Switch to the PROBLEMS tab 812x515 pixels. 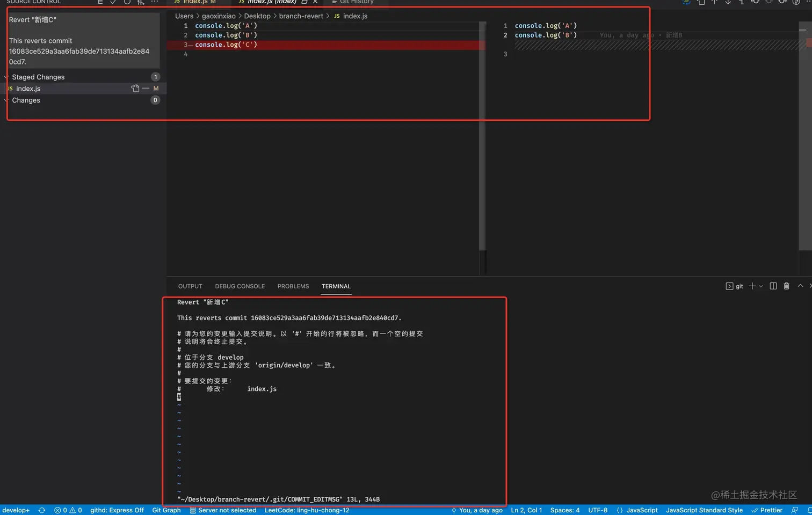pos(293,286)
